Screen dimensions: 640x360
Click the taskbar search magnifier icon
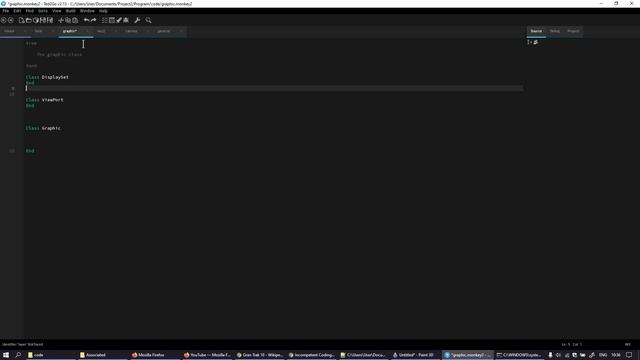coord(18,355)
